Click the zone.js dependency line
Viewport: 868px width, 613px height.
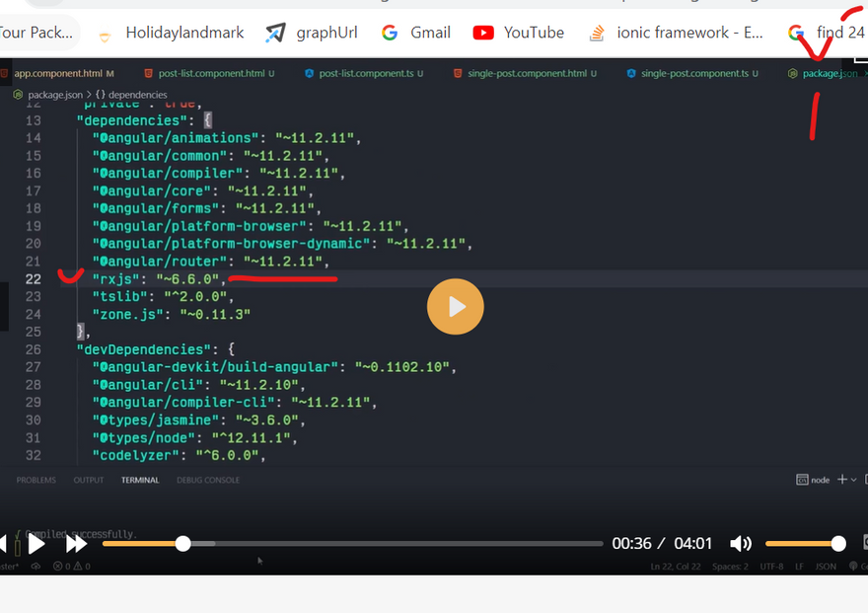tap(171, 315)
